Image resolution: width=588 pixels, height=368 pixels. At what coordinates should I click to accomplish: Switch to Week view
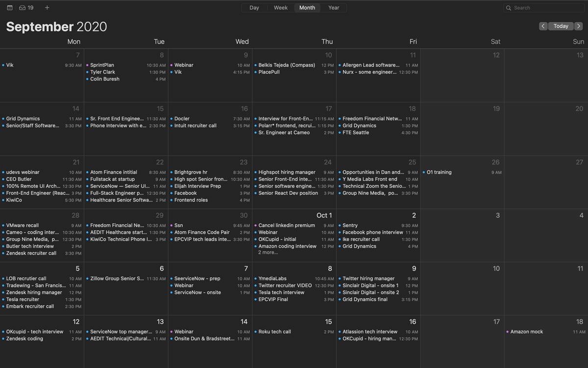click(x=281, y=8)
